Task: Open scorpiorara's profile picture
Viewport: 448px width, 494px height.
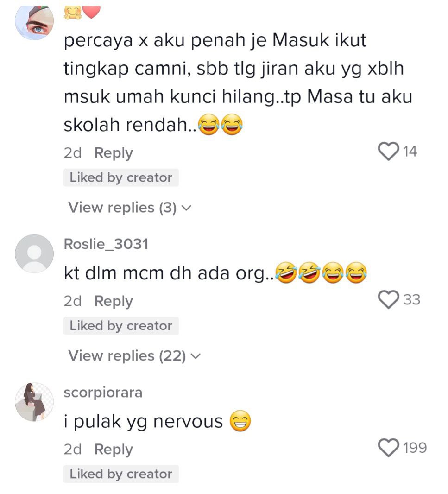Action: pos(34,402)
